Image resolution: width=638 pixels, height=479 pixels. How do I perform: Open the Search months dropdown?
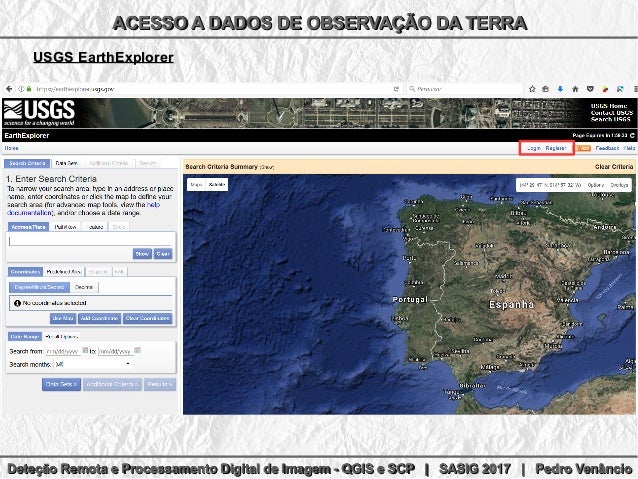(93, 364)
